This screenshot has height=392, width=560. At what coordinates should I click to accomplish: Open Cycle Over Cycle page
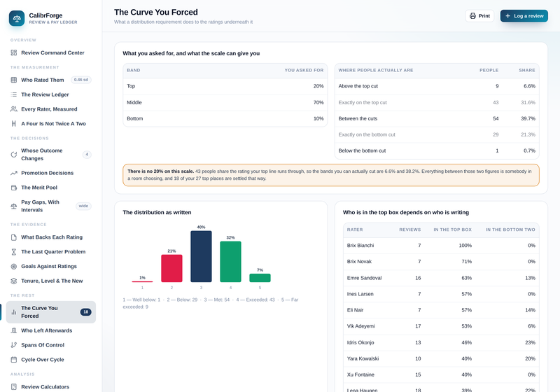[x=50, y=360]
